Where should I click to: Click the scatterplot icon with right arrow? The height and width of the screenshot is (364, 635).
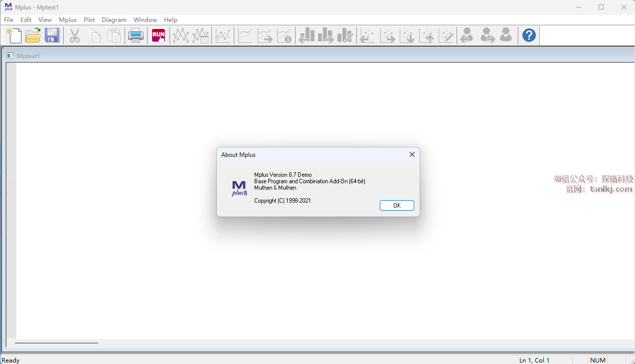coord(387,35)
